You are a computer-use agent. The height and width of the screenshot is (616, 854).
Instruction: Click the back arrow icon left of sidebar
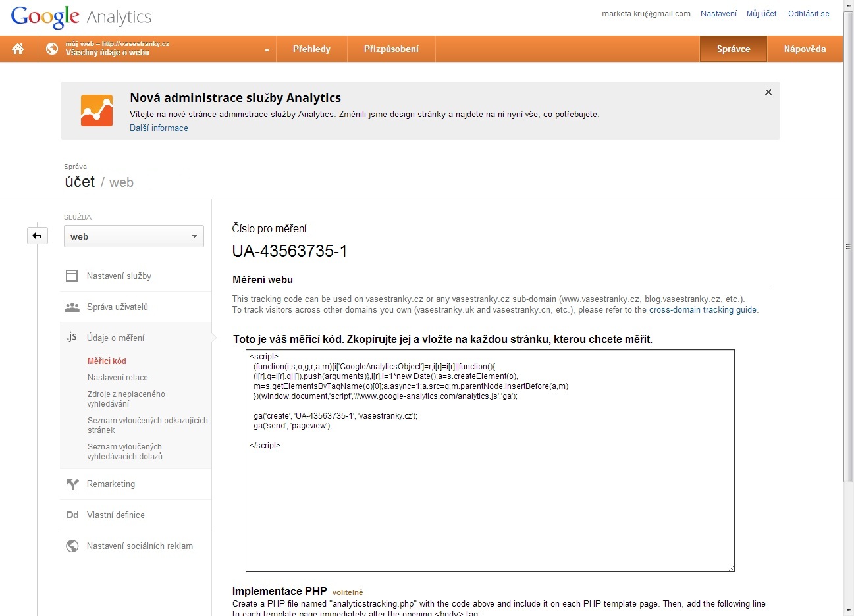pos(38,236)
